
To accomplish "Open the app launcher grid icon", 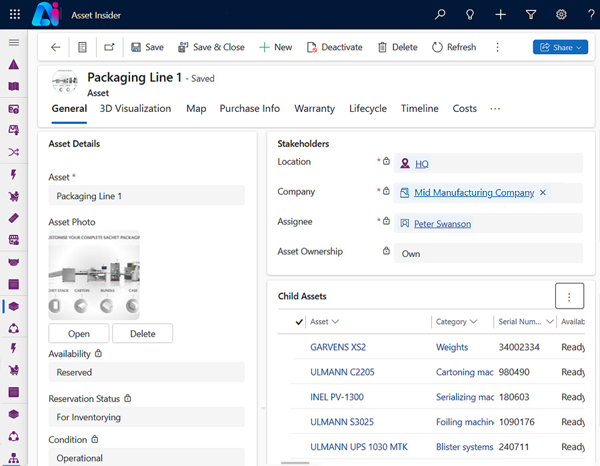I will point(15,15).
